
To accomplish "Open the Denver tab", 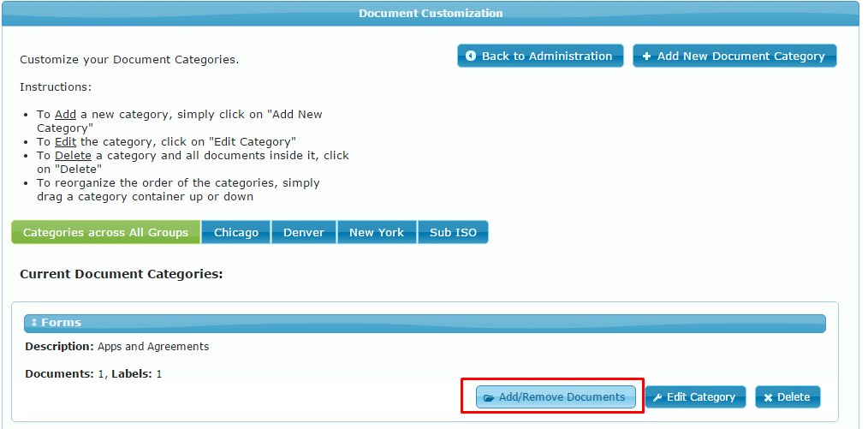I will click(x=304, y=233).
